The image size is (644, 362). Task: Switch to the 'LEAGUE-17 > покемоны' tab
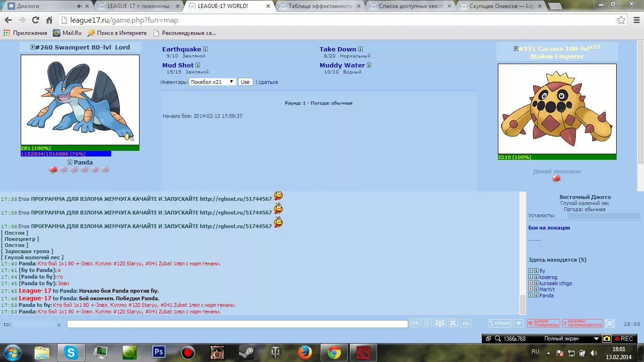tap(138, 6)
